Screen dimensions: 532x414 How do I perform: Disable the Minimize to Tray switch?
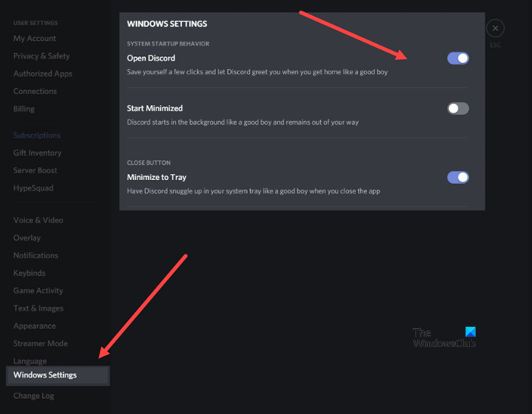point(458,178)
